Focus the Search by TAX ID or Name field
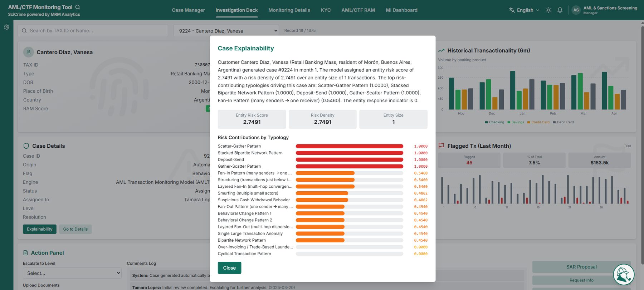 93,31
